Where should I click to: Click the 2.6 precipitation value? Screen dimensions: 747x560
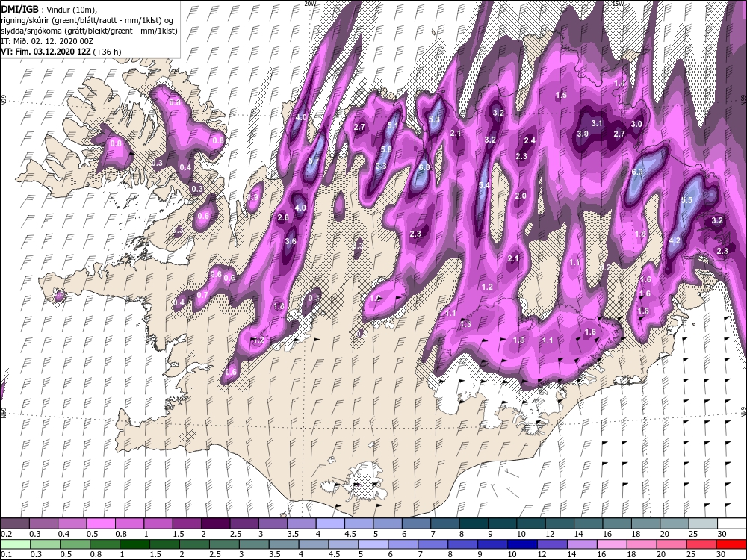tap(283, 217)
